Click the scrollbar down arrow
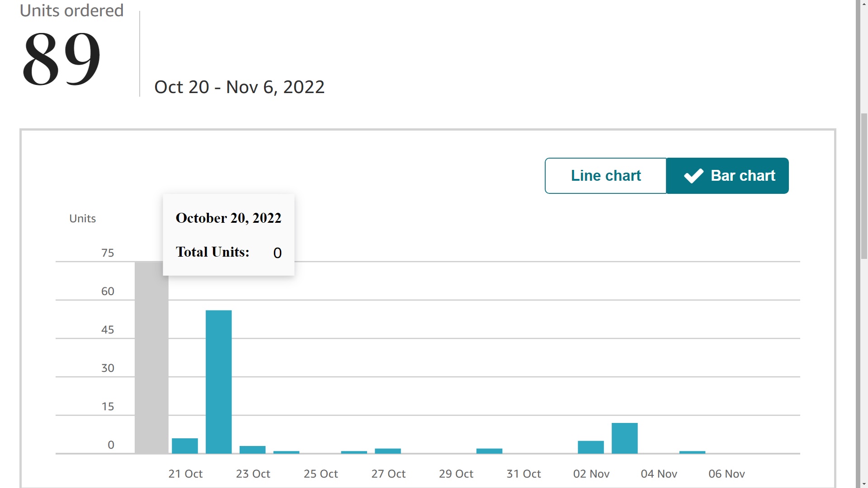 pos(864,484)
